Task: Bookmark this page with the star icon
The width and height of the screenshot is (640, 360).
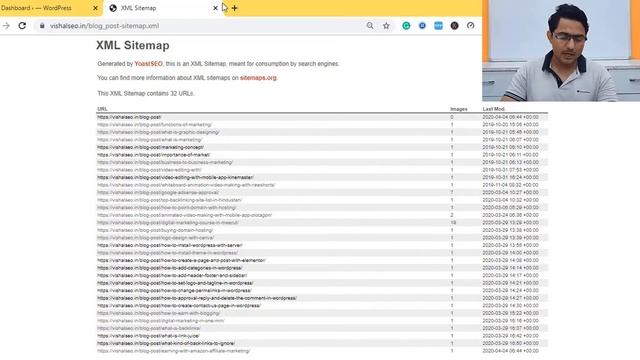Action: click(386, 26)
